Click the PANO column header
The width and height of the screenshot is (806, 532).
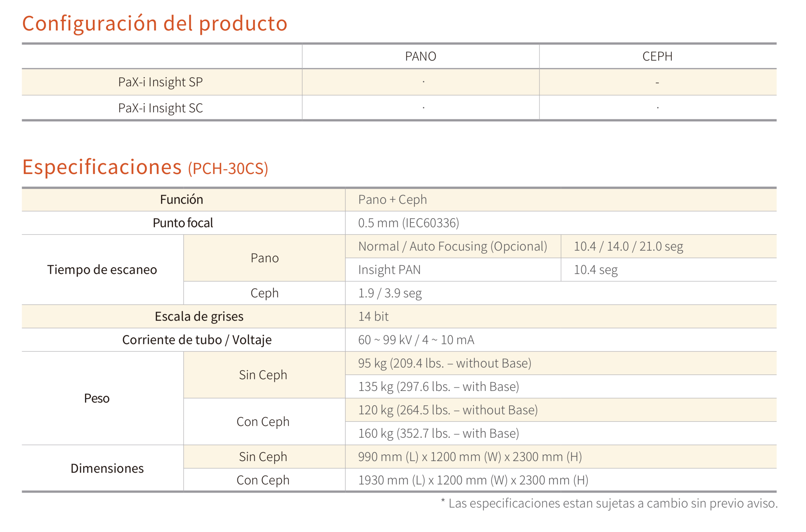[x=421, y=56]
